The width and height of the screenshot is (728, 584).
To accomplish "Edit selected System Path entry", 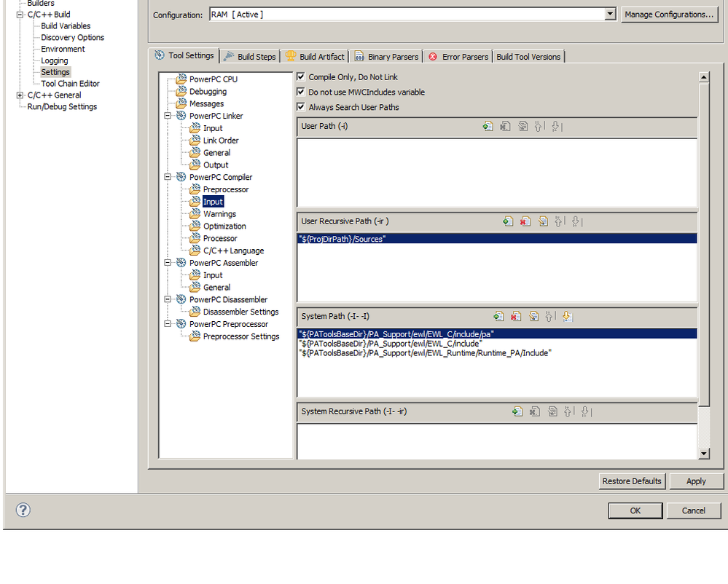I will coord(533,316).
